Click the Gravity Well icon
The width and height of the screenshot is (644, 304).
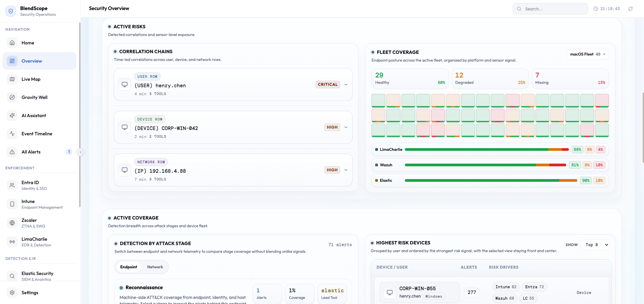[12, 97]
